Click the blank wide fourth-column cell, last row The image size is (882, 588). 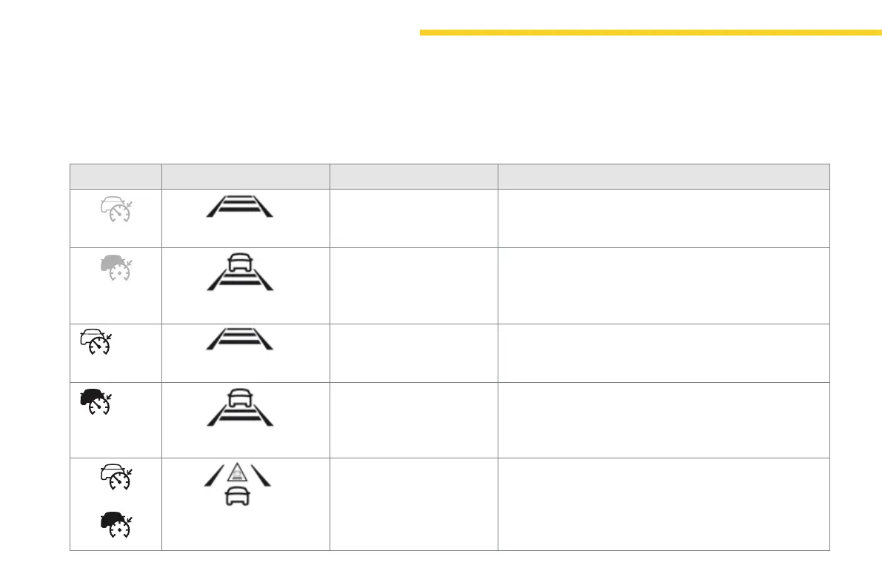[664, 504]
